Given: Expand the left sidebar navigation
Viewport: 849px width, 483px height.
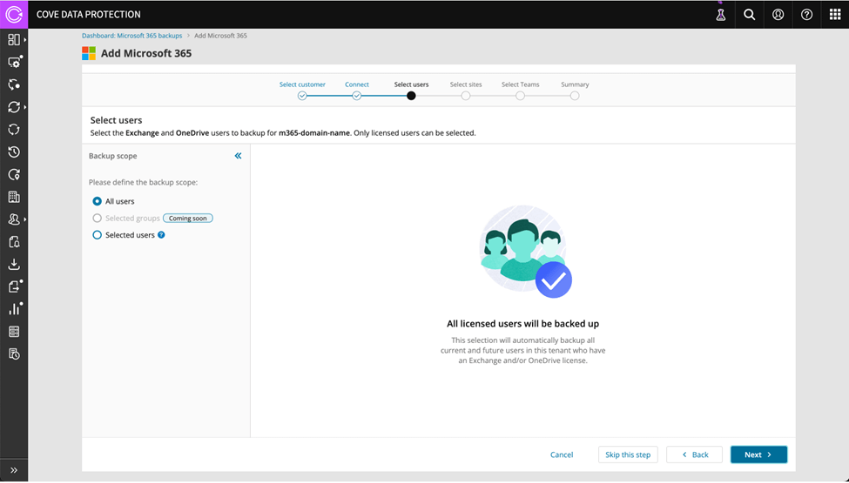Looking at the screenshot, I should (14, 470).
